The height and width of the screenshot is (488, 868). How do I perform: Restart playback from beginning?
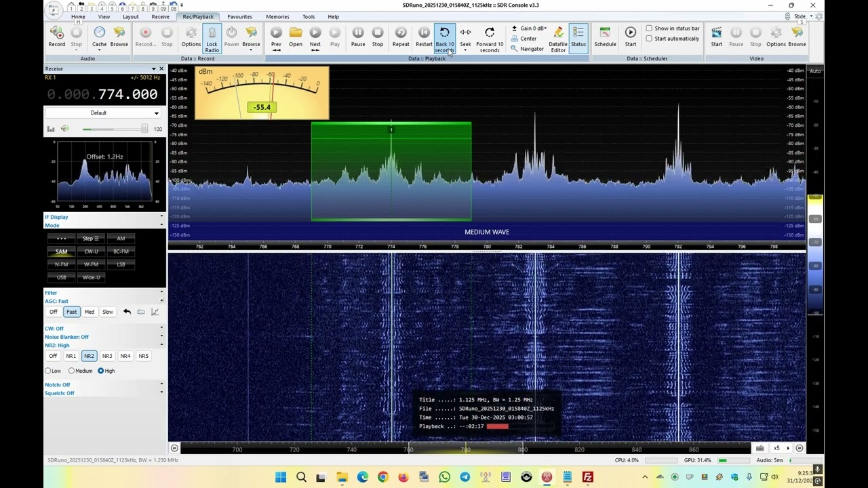point(424,37)
